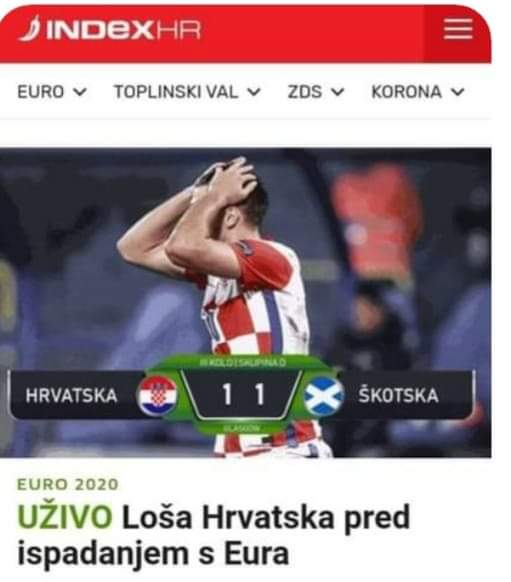Click the green UŽIVO live label

[x=65, y=516]
